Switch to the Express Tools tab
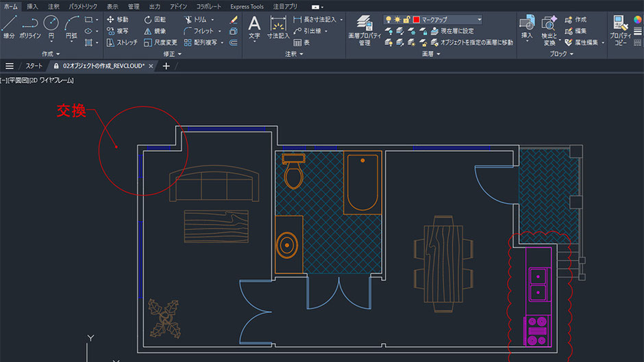This screenshot has width=644, height=362. [247, 7]
